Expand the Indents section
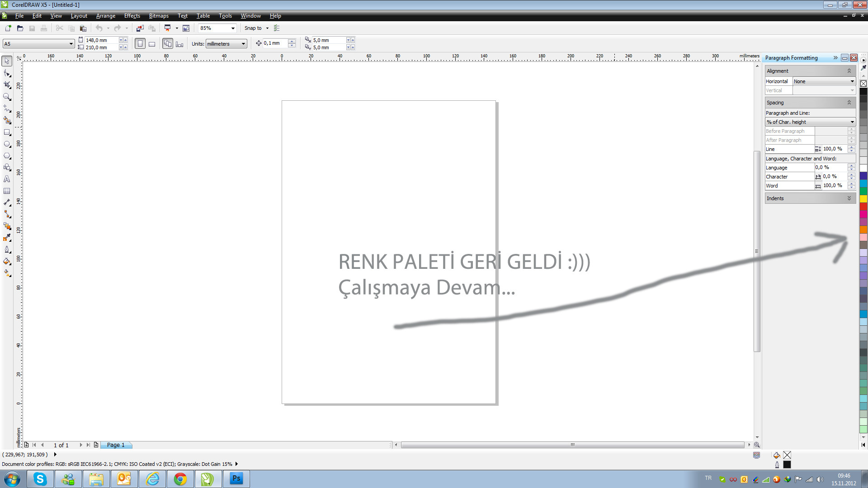This screenshot has width=868, height=488. pyautogui.click(x=849, y=198)
